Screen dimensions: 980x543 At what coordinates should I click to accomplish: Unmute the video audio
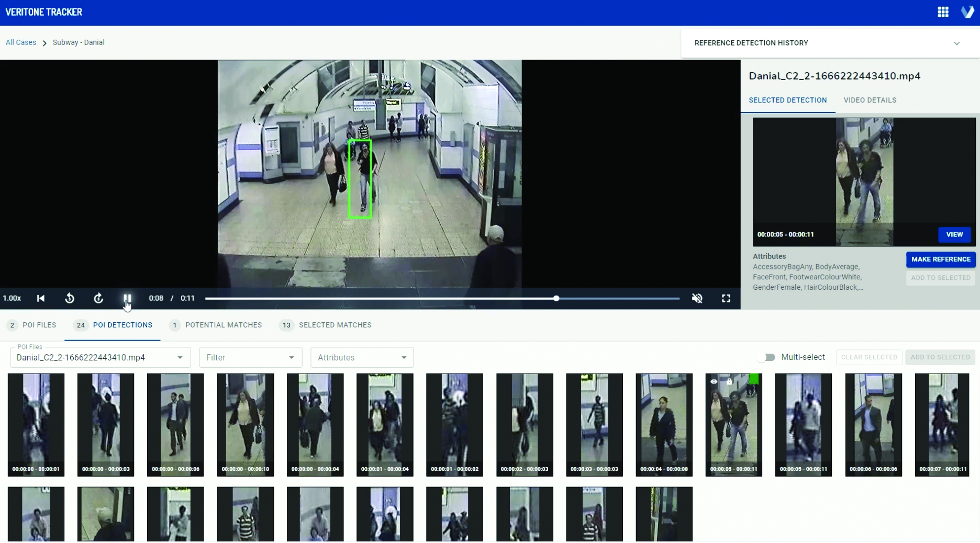[697, 298]
